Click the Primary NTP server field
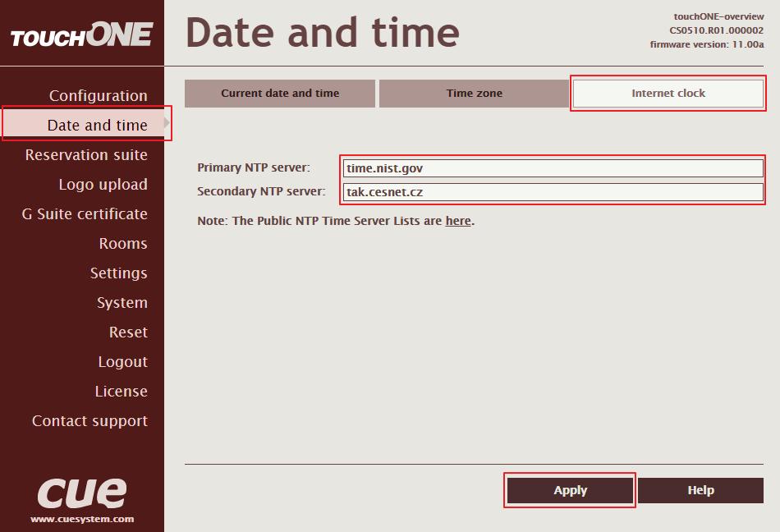 pos(553,168)
